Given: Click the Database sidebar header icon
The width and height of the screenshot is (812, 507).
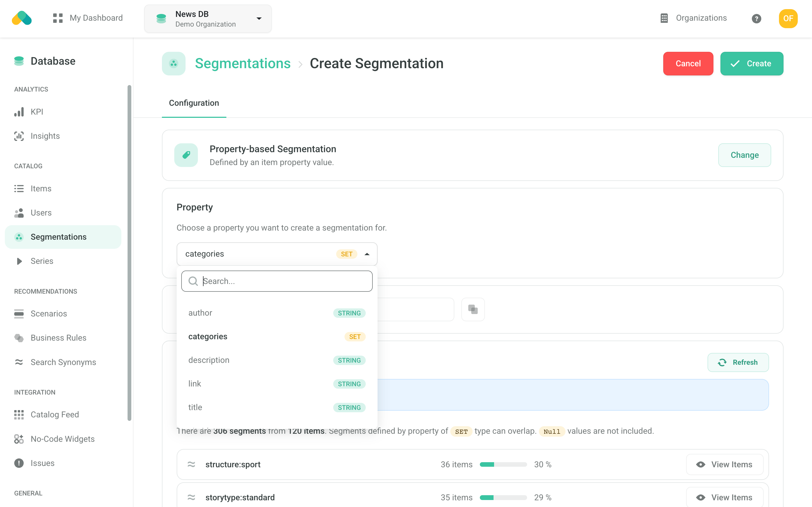Looking at the screenshot, I should pyautogui.click(x=19, y=61).
